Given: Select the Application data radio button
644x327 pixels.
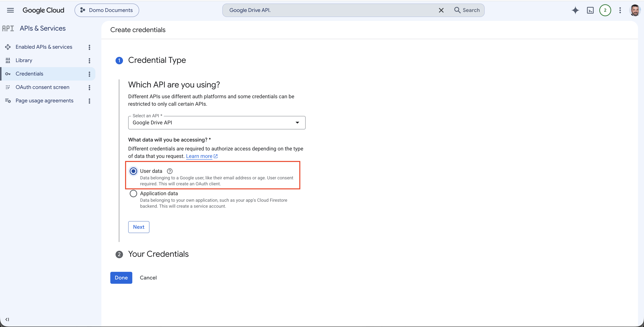Looking at the screenshot, I should point(133,194).
